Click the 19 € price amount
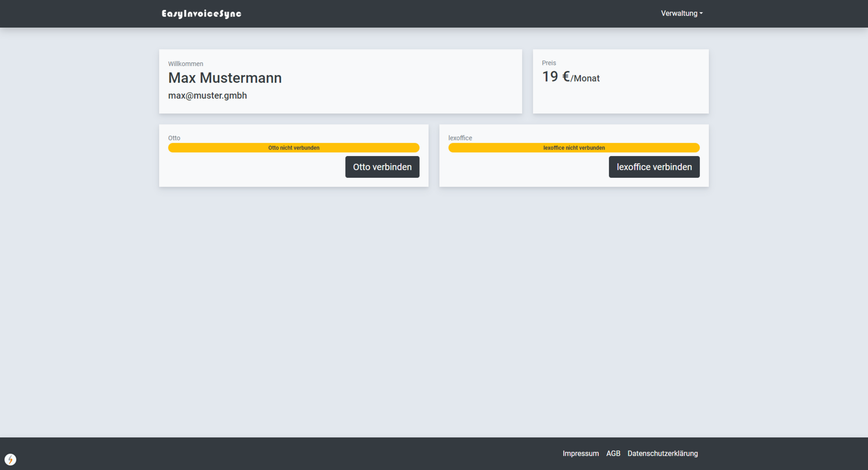 [556, 77]
